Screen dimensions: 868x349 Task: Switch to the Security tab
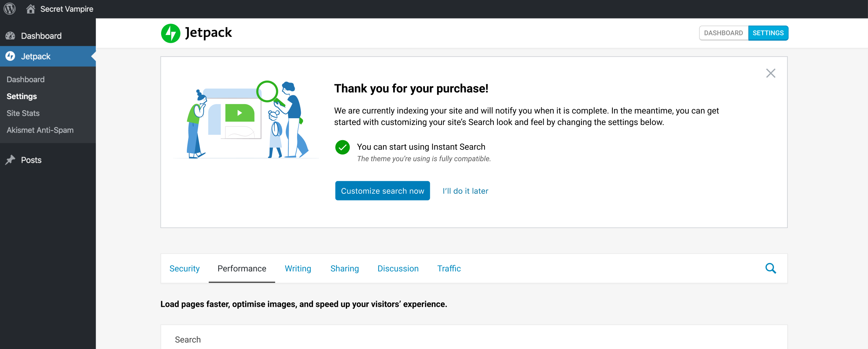[x=185, y=268]
